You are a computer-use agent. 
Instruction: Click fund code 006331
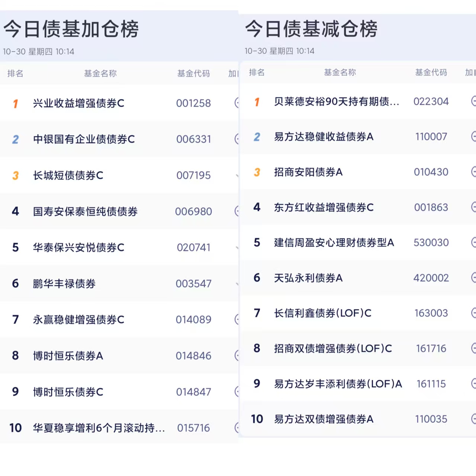tap(193, 139)
